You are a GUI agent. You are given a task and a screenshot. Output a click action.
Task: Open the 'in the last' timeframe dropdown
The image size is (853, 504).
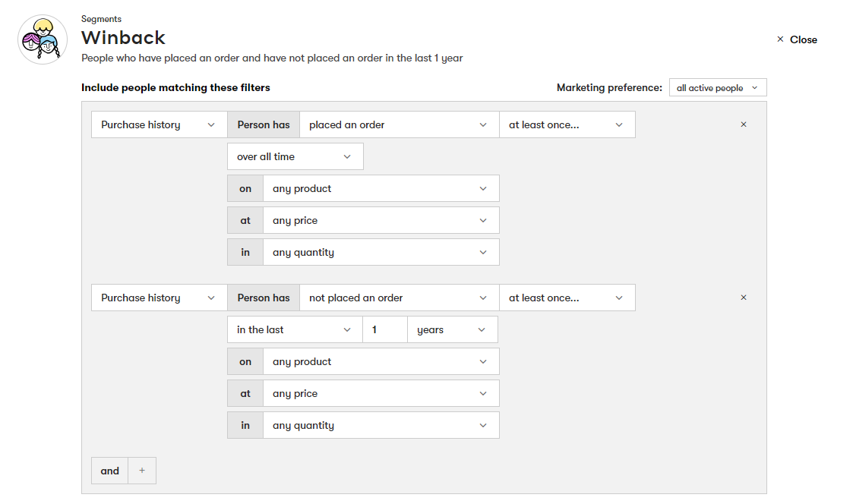[x=295, y=329]
